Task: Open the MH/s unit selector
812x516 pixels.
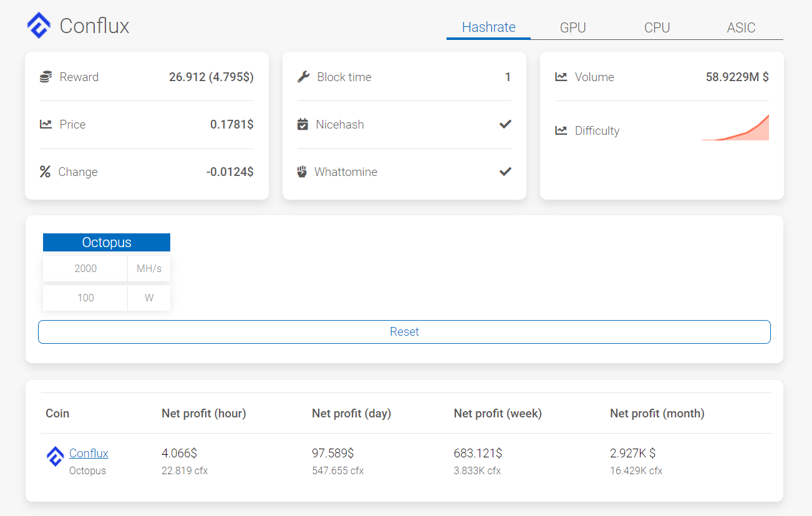Action: 148,268
